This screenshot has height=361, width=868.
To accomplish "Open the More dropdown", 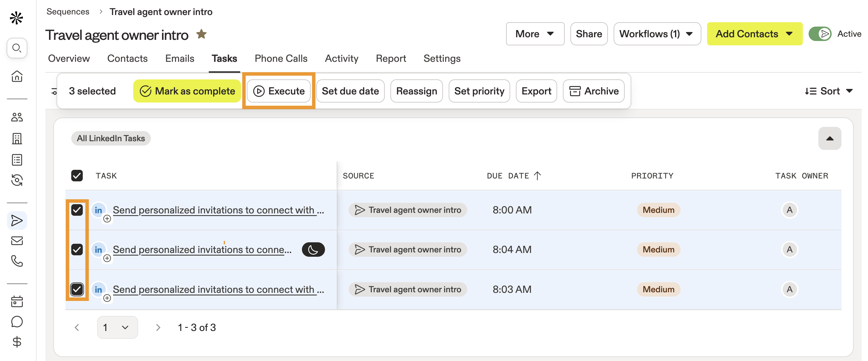I will 535,34.
